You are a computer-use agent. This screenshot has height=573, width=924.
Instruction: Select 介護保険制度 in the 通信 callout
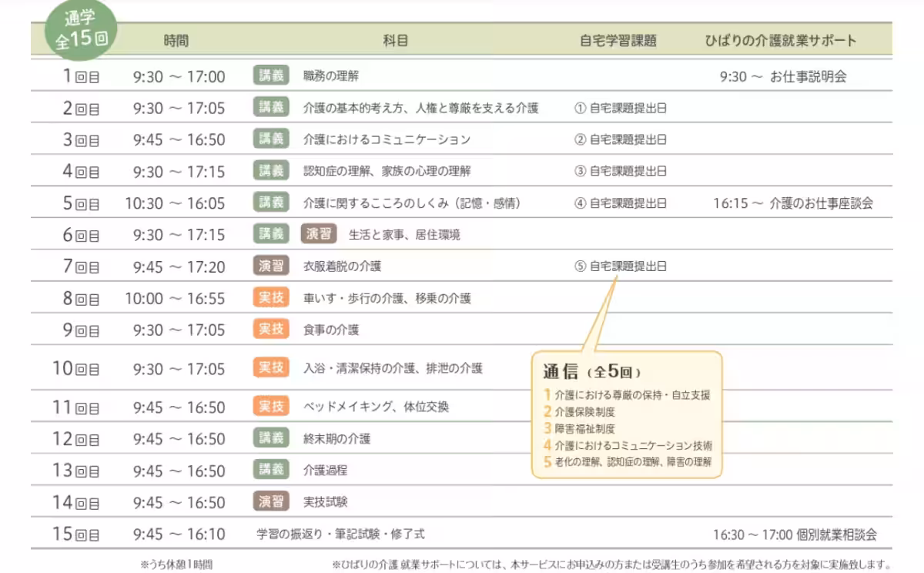584,411
